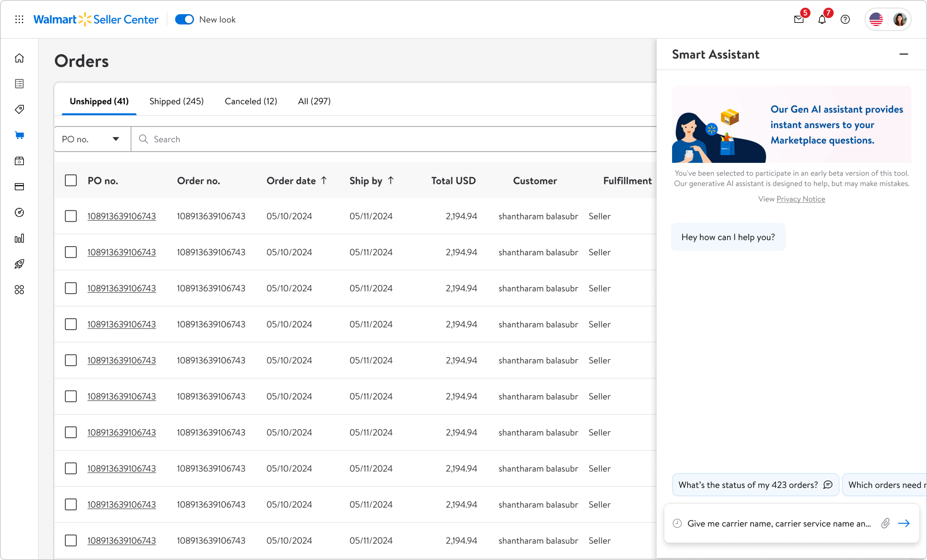Send chat message with arrow button
Image resolution: width=927 pixels, height=560 pixels.
click(x=904, y=523)
